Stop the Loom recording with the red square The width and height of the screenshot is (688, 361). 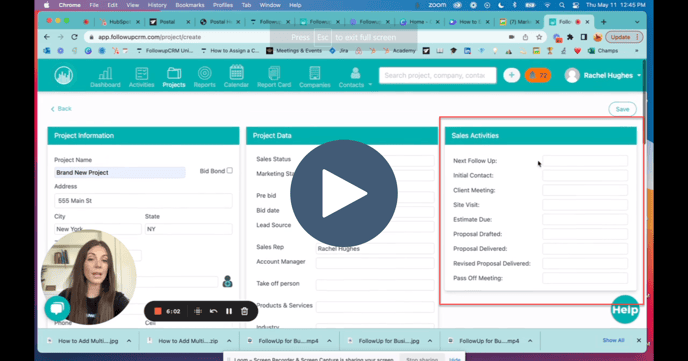pos(158,311)
